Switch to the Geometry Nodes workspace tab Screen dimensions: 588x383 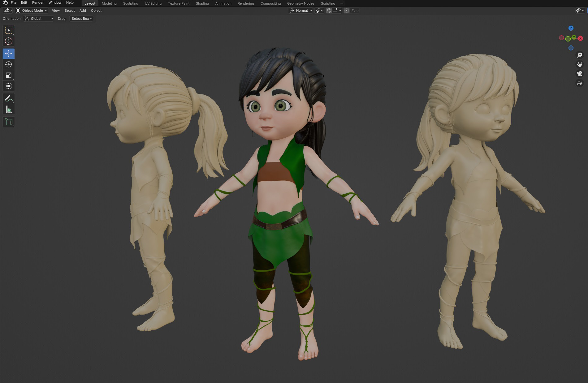300,3
